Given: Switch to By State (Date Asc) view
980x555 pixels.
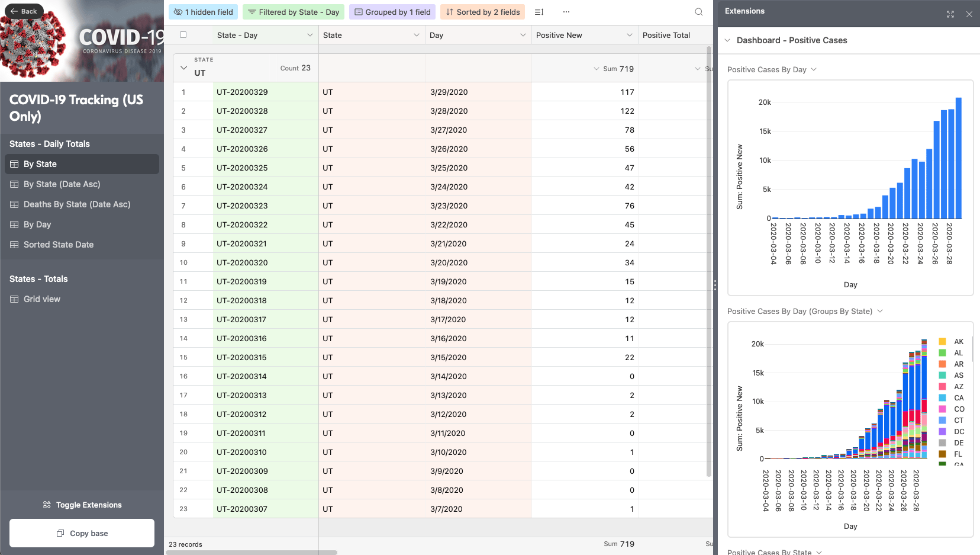Looking at the screenshot, I should [x=62, y=184].
